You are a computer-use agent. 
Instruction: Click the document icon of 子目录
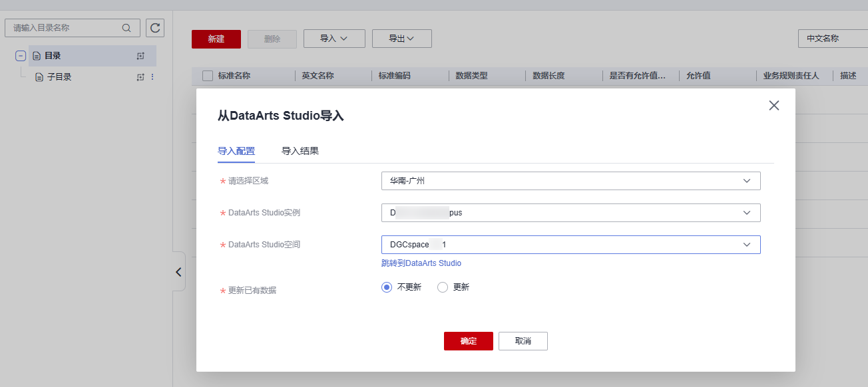point(39,77)
